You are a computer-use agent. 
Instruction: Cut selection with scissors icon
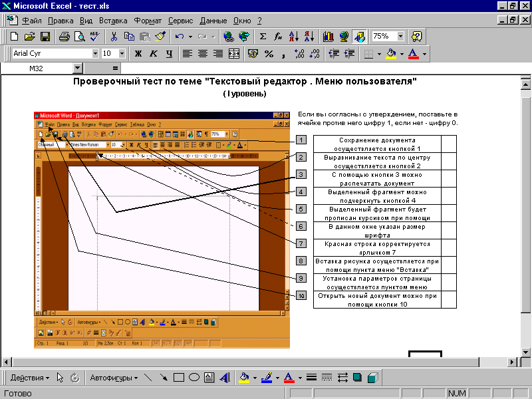click(x=114, y=37)
